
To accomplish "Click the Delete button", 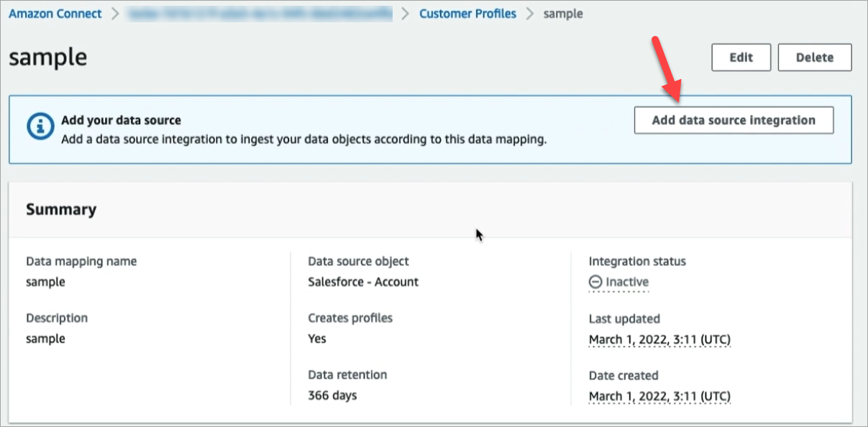I will pos(814,57).
